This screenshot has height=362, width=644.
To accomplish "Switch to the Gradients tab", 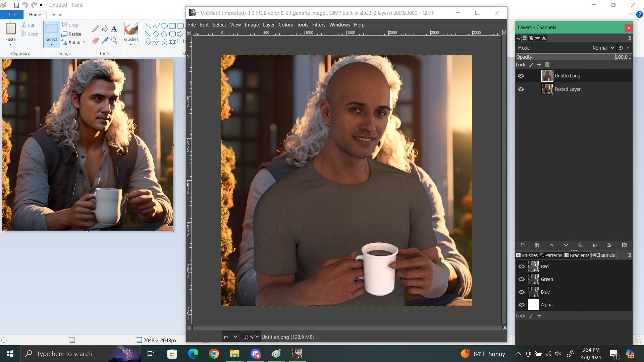I will (577, 255).
